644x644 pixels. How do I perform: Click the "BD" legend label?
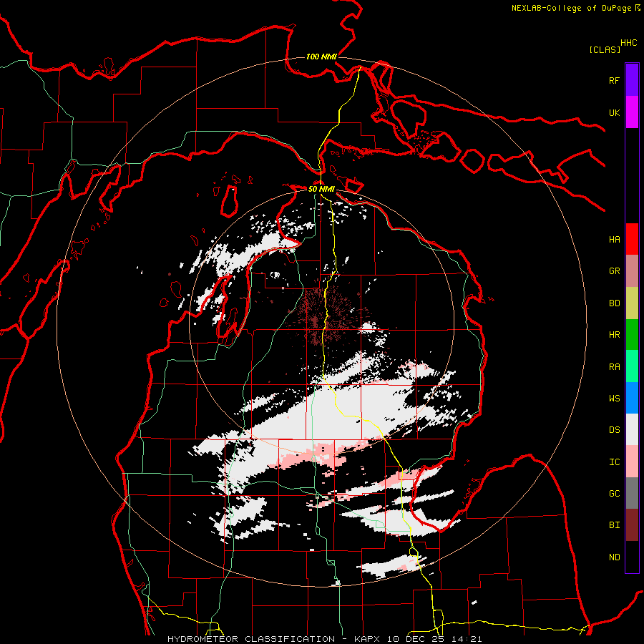point(614,303)
